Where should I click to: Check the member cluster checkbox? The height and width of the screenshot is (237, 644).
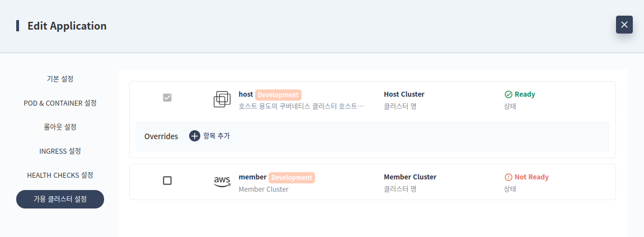pyautogui.click(x=167, y=181)
